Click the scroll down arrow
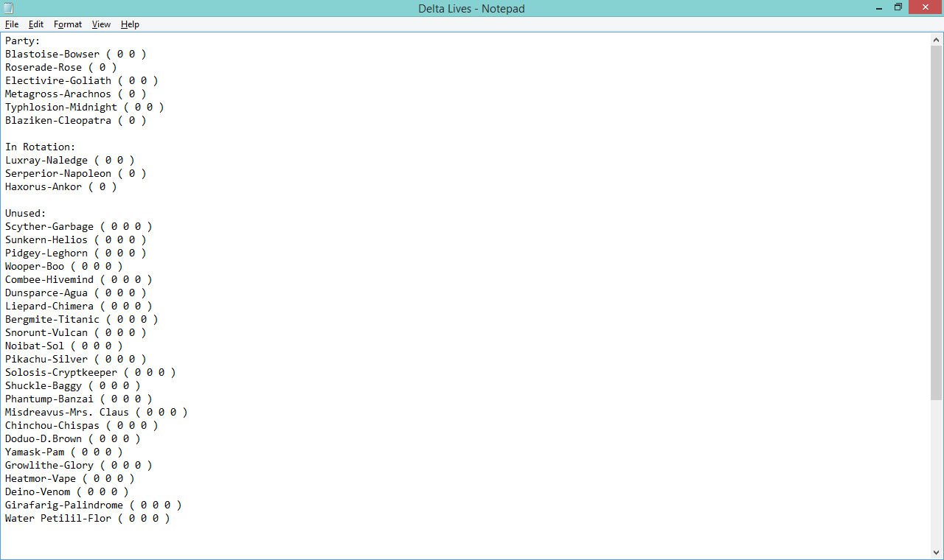 [937, 552]
